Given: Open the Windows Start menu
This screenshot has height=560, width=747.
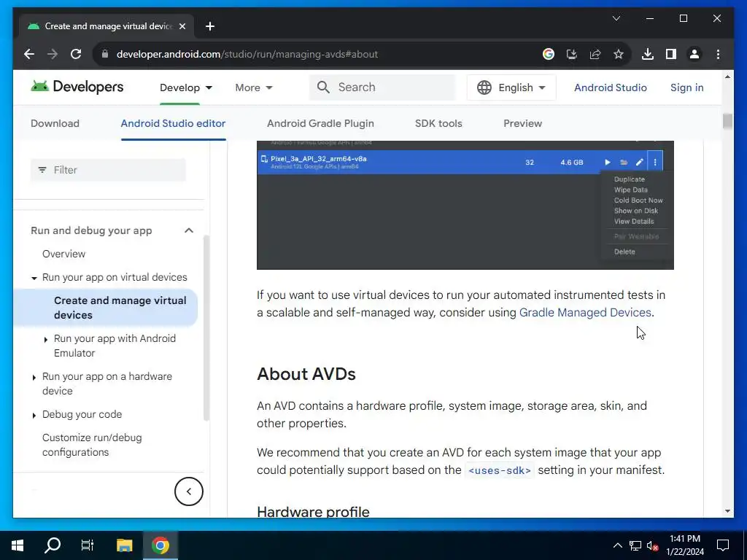Looking at the screenshot, I should (x=18, y=545).
